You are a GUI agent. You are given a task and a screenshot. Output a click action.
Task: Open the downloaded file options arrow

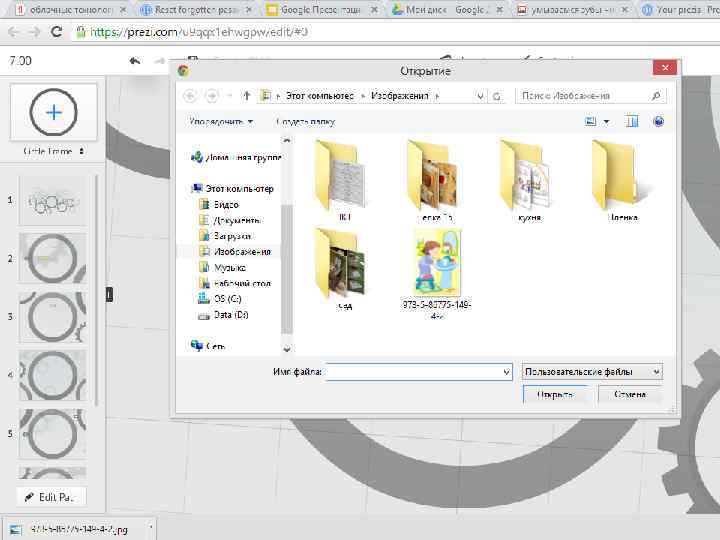pyautogui.click(x=150, y=529)
